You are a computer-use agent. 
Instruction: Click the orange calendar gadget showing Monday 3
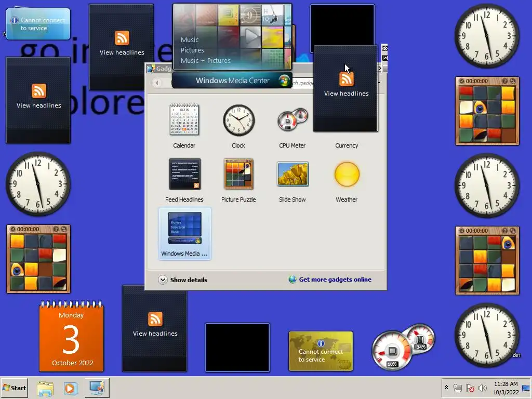pos(71,336)
